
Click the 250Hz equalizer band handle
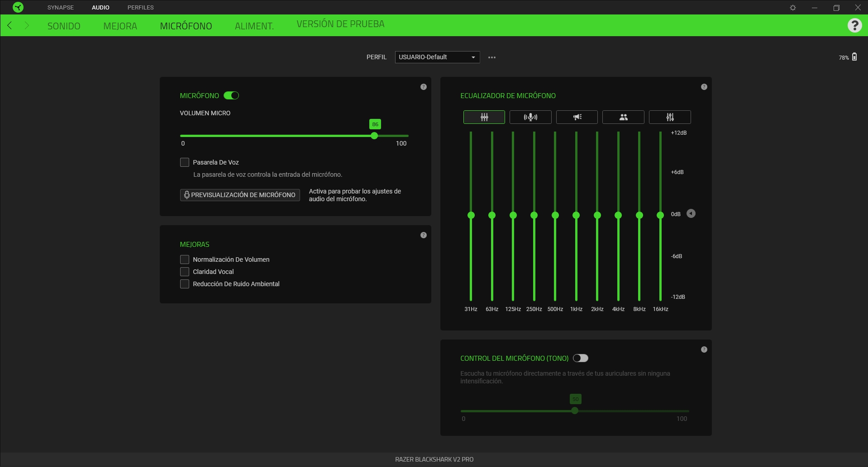pos(534,215)
